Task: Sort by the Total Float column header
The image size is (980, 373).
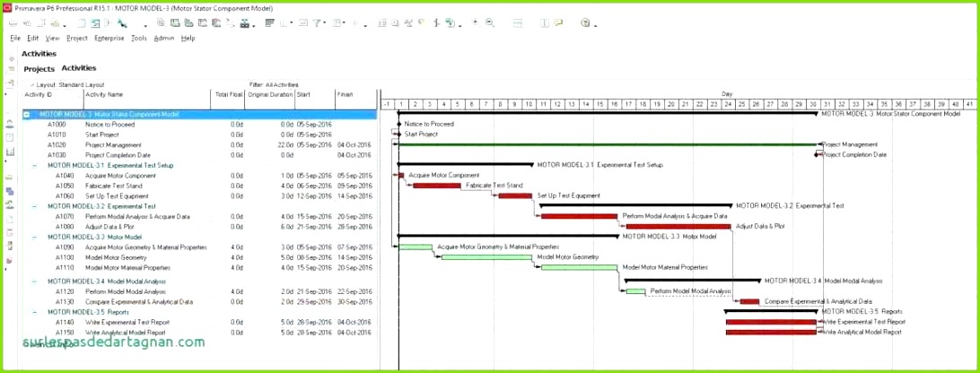Action: (228, 94)
